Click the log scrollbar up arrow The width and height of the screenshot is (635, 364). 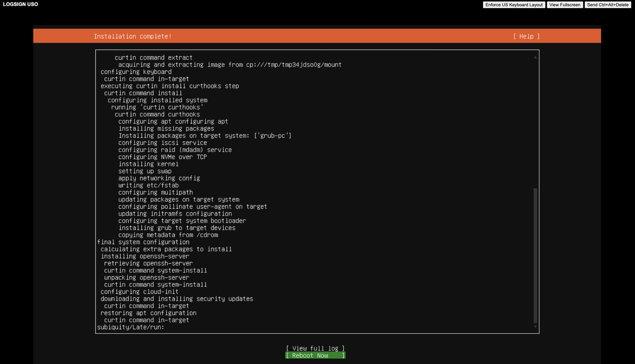pos(535,57)
